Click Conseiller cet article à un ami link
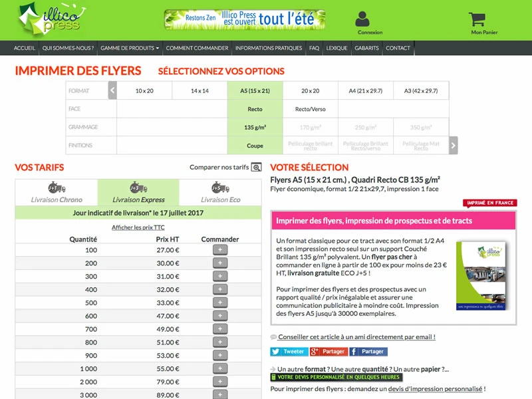Viewport: 532px width, 399px height. (x=356, y=337)
